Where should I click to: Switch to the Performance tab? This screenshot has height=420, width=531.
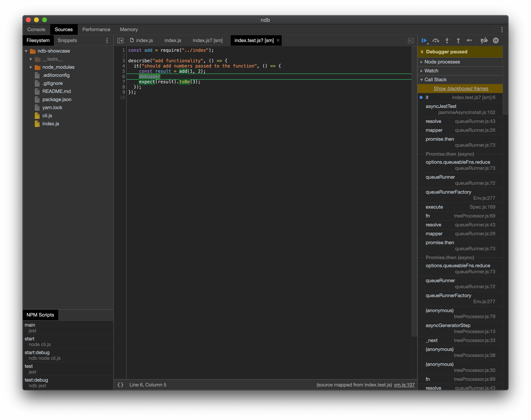click(x=96, y=30)
